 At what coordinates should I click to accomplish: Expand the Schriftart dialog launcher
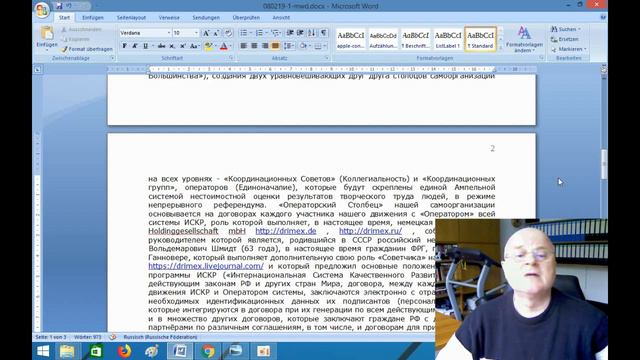coord(231,59)
